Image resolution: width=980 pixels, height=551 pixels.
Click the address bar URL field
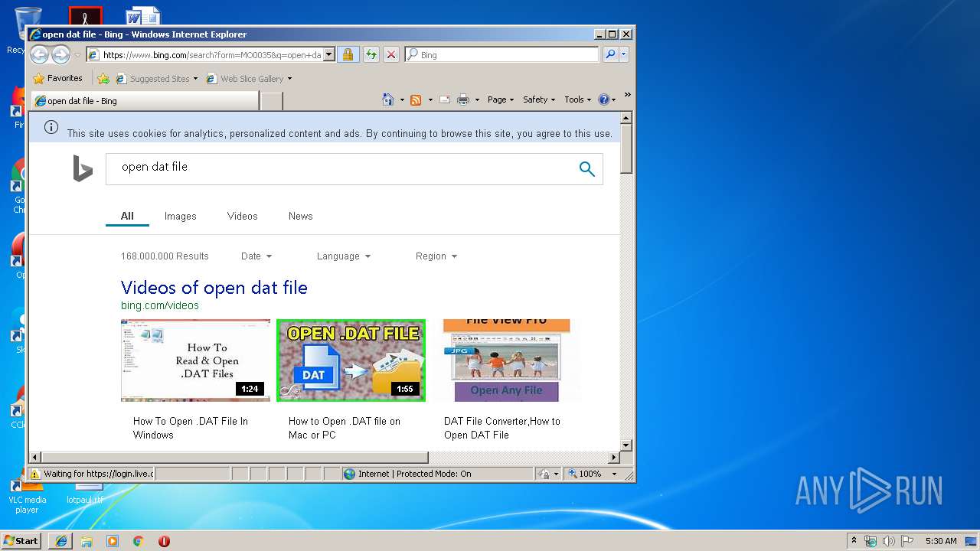pos(205,55)
